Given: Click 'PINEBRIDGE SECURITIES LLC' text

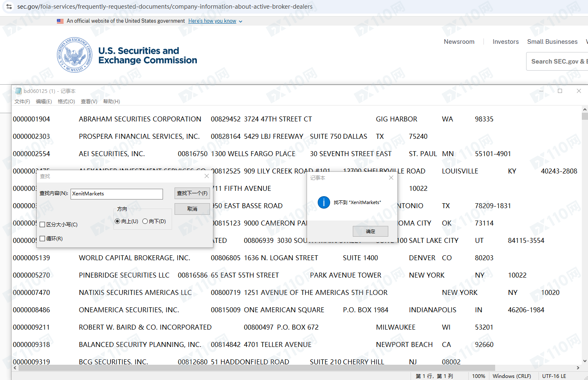Looking at the screenshot, I should click(x=124, y=275).
